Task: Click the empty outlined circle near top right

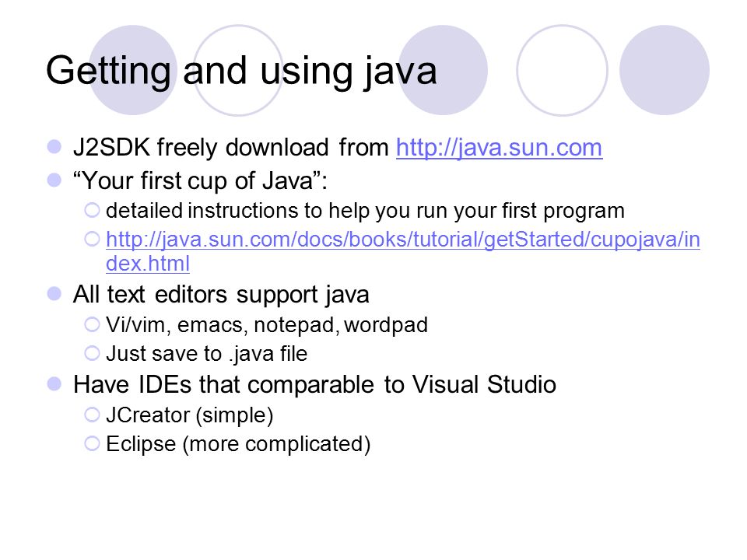Action: [562, 71]
